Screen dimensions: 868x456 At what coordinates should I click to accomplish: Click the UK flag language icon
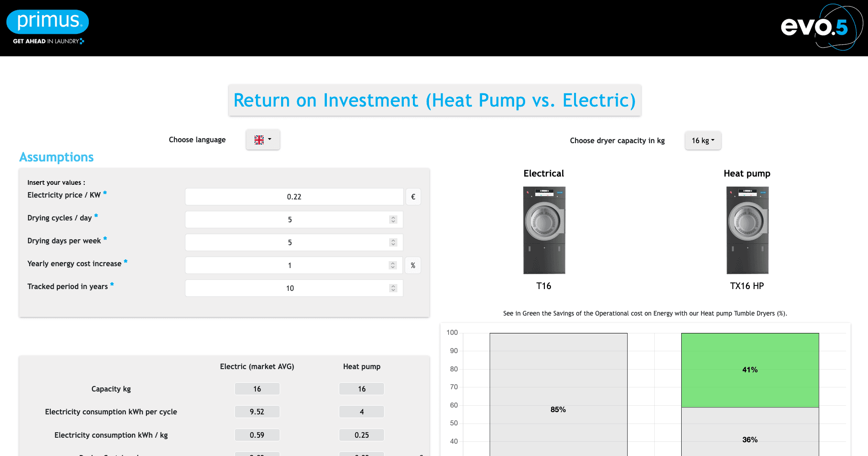[259, 139]
